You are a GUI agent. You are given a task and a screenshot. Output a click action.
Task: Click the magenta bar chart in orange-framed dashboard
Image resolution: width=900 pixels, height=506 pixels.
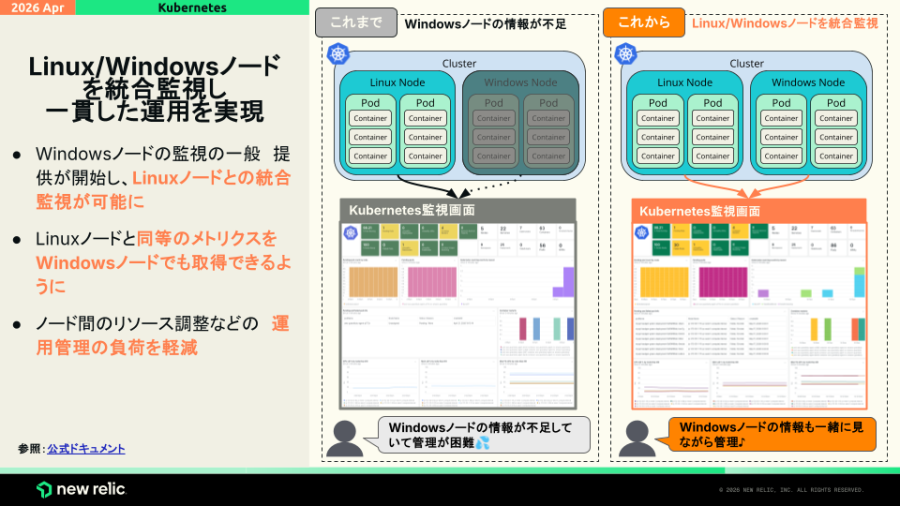click(723, 282)
